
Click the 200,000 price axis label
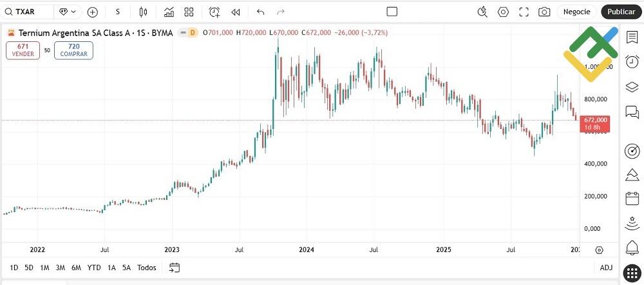[x=595, y=196]
